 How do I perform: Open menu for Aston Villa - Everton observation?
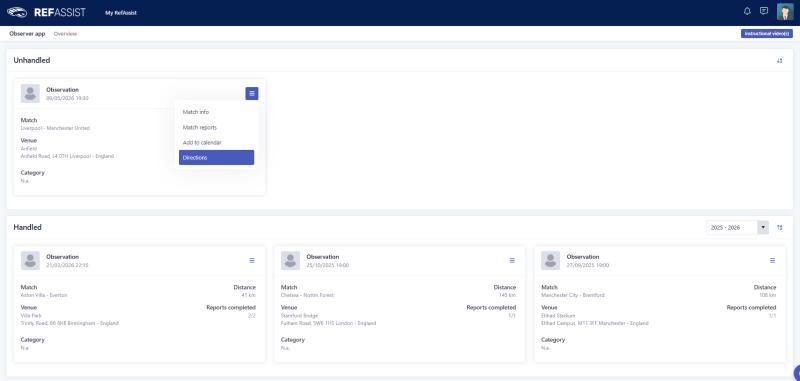[x=252, y=261]
